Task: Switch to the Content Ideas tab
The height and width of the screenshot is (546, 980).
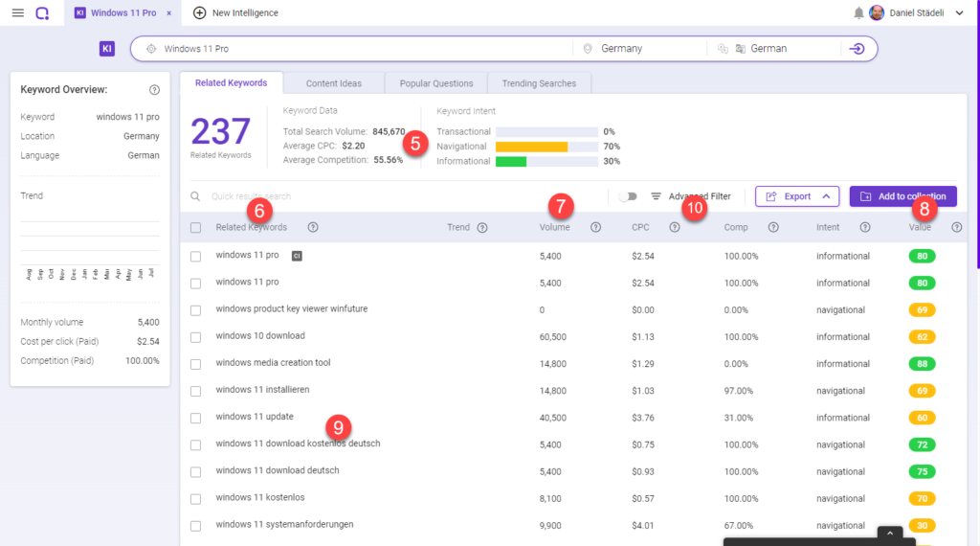Action: coord(334,83)
